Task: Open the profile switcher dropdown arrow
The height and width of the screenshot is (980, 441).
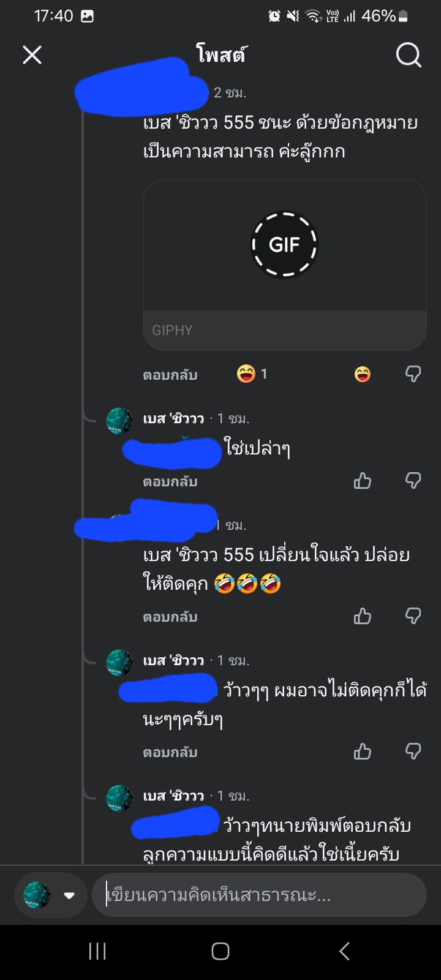Action: pyautogui.click(x=69, y=895)
